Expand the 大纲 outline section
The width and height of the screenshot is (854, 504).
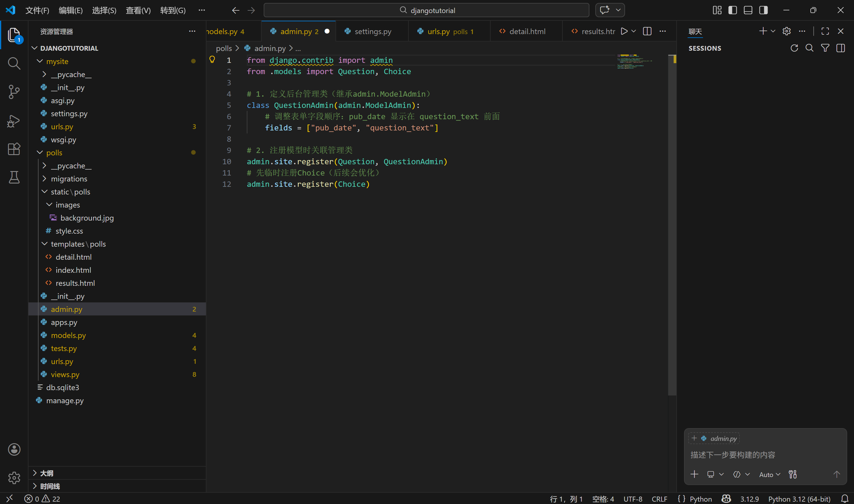pos(47,473)
